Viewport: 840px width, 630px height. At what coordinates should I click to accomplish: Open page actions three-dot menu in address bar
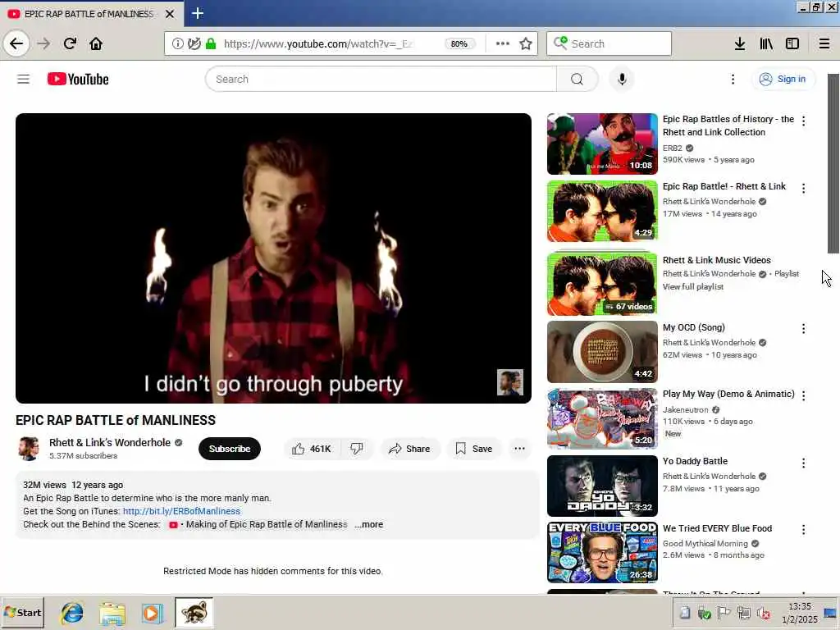point(503,43)
